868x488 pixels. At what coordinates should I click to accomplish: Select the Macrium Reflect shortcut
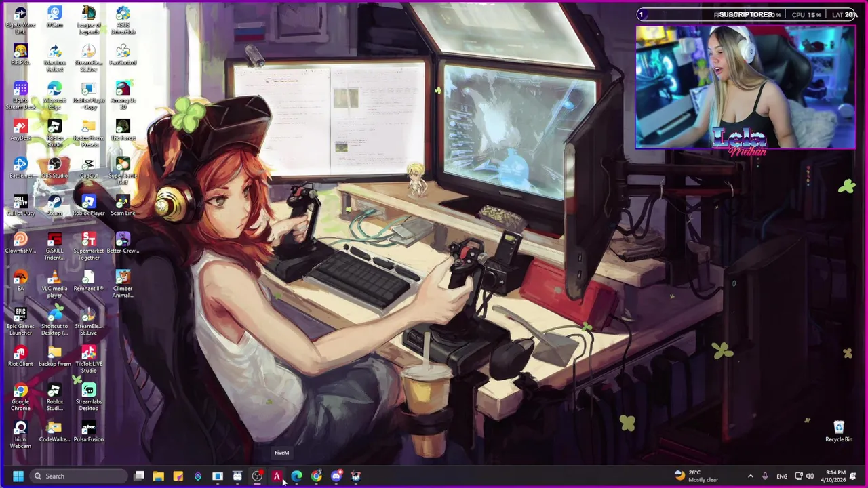click(x=55, y=58)
